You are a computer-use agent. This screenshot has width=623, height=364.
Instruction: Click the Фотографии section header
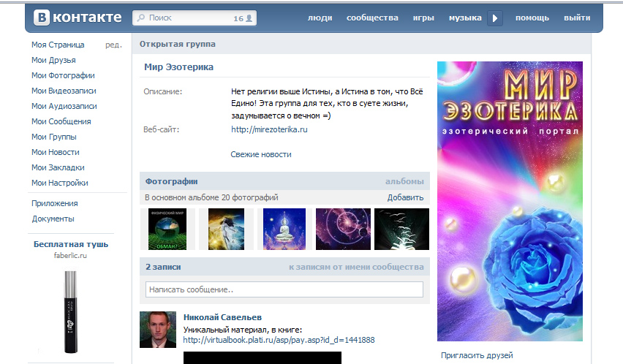pyautogui.click(x=172, y=181)
